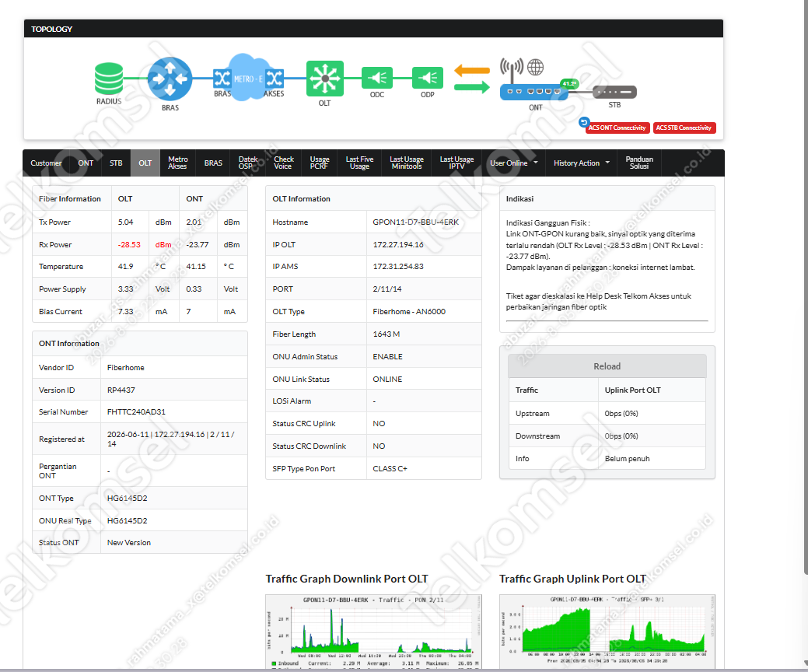The width and height of the screenshot is (808, 672).
Task: Open the Customer tab
Action: pos(46,163)
